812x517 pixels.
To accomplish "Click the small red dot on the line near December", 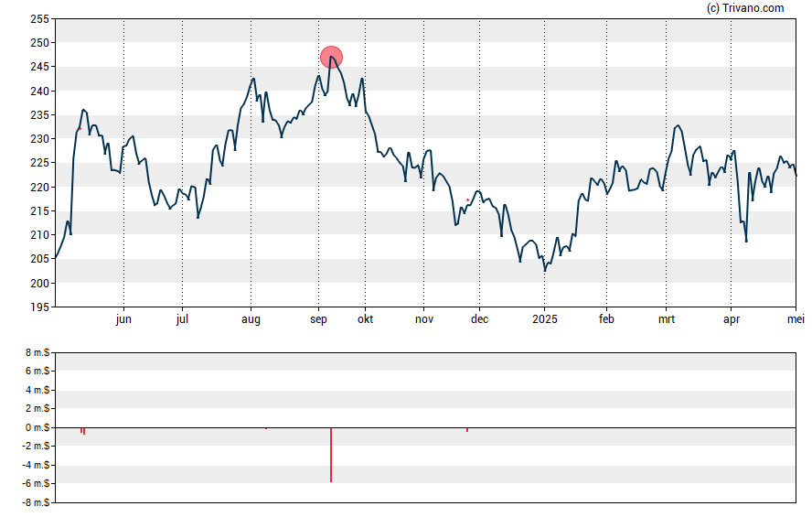I will (467, 200).
